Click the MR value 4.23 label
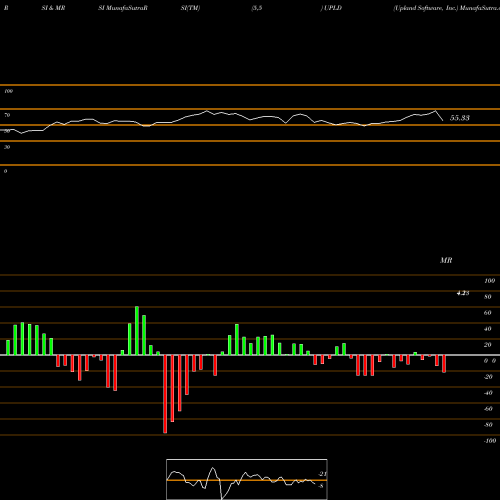 click(x=463, y=293)
